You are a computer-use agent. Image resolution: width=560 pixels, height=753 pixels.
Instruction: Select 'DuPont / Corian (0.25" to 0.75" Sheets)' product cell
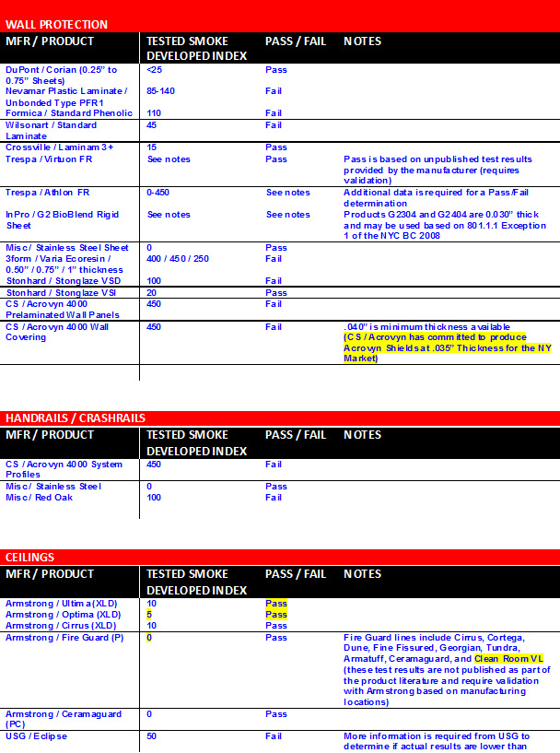pyautogui.click(x=61, y=76)
